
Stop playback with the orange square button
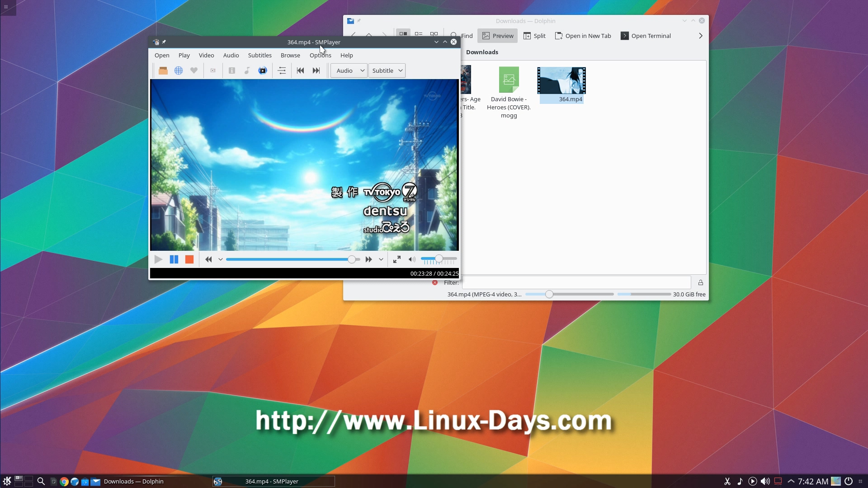[189, 259]
